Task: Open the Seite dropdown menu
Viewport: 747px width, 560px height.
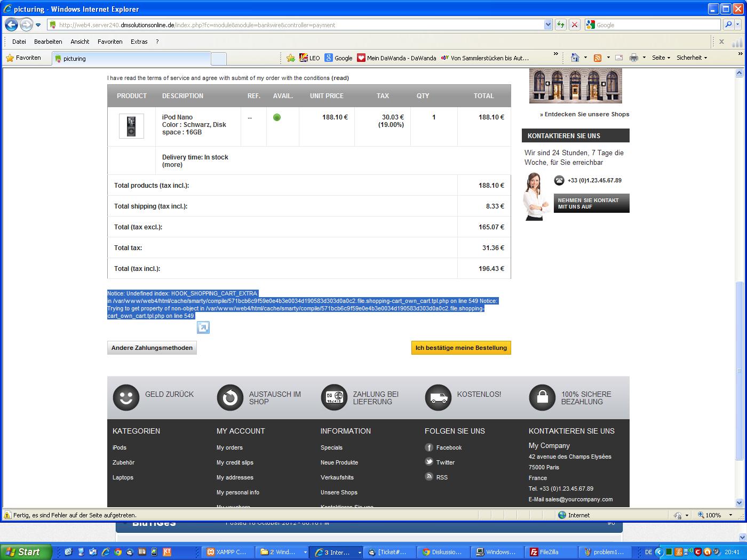Action: click(x=661, y=58)
